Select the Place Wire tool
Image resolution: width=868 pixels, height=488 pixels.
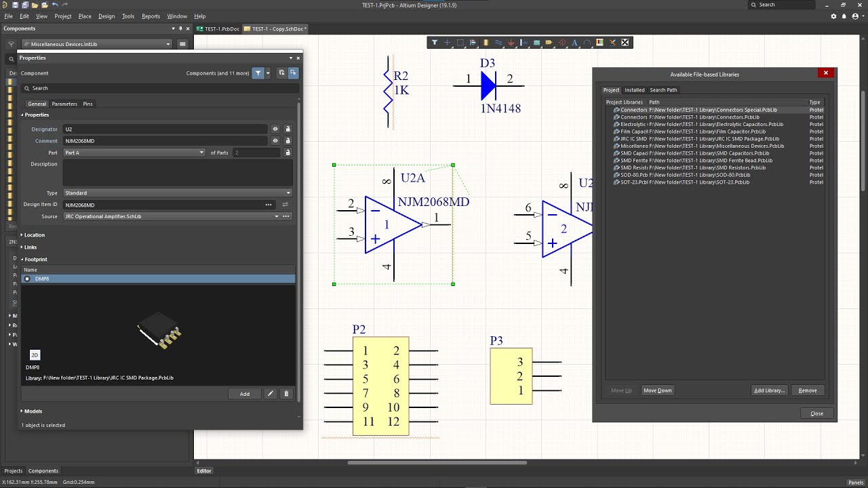point(498,42)
